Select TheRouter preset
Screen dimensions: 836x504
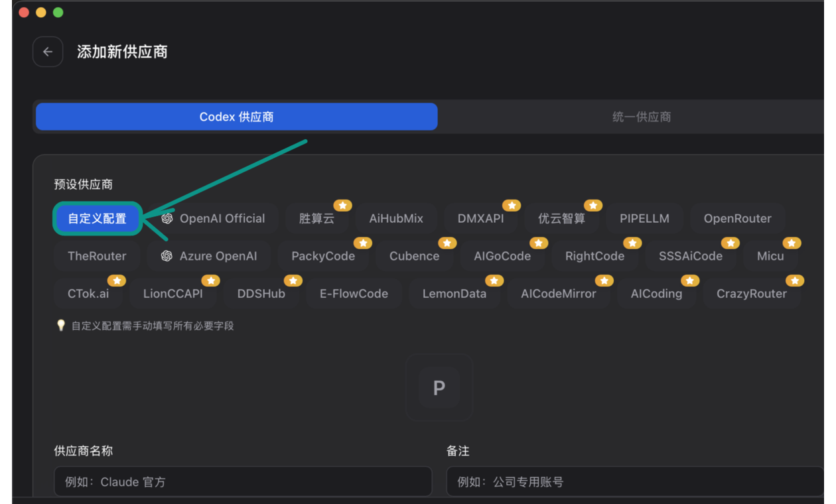[x=97, y=256]
